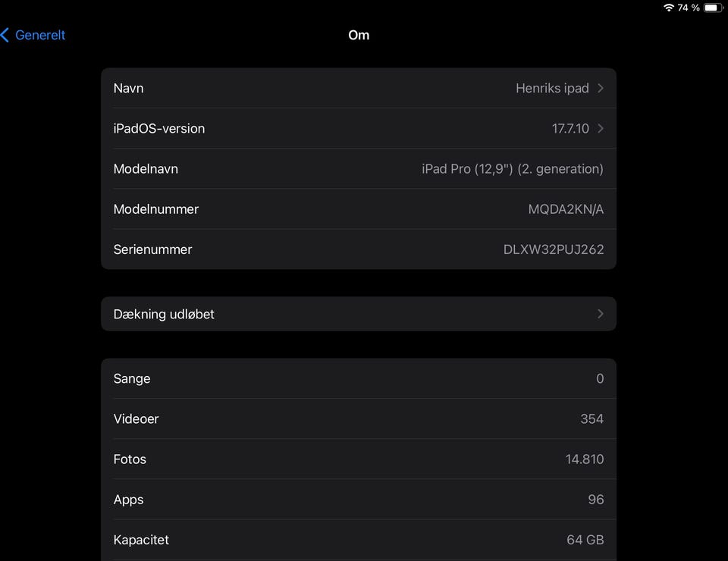728x561 pixels.
Task: Tap the battery icon in status bar
Action: click(x=713, y=8)
